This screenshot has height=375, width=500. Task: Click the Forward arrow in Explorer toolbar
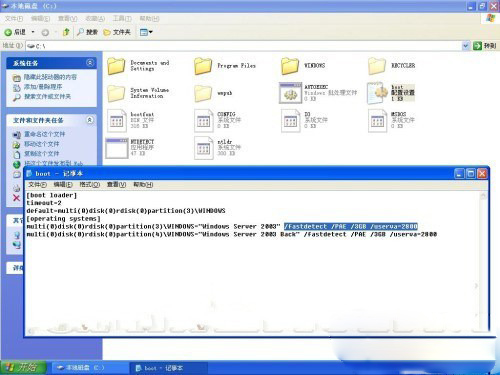point(45,32)
